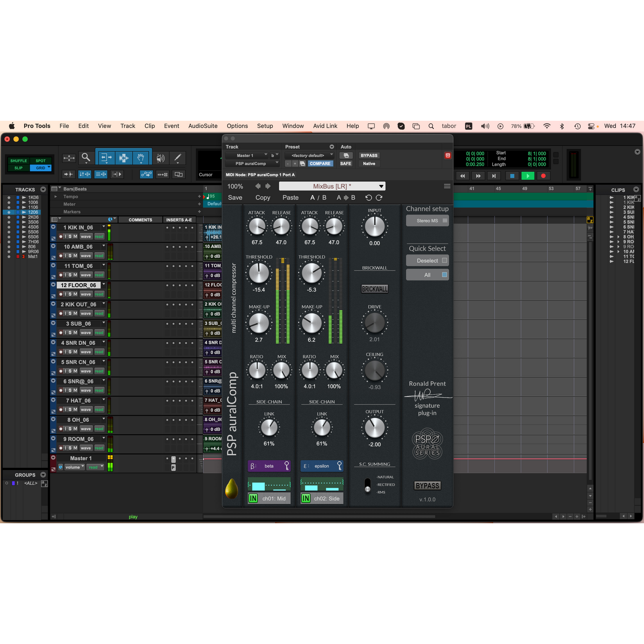Screen dimensions: 644x644
Task: Select the Scrubber speaker tool
Action: coord(161,158)
